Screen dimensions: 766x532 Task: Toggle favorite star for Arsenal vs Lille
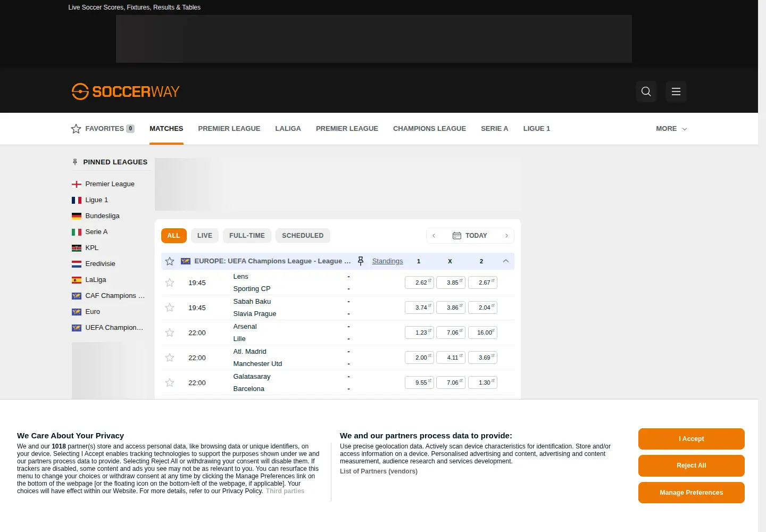pyautogui.click(x=170, y=332)
